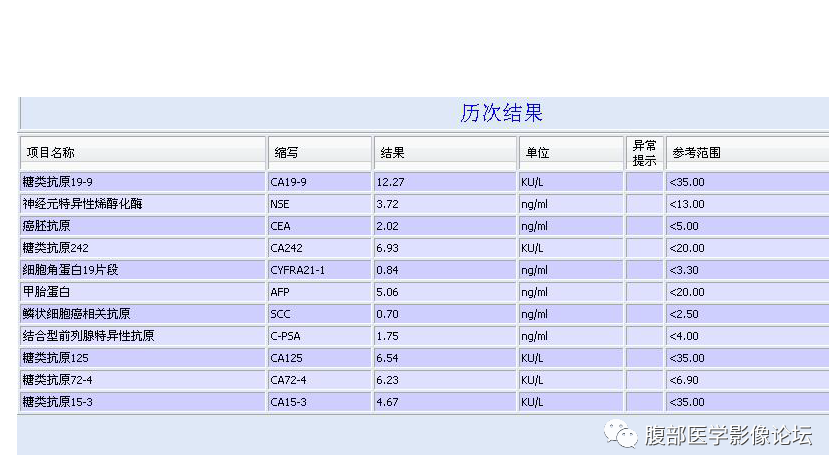Click the reference range <3.30
This screenshot has height=473, width=840.
tap(684, 270)
